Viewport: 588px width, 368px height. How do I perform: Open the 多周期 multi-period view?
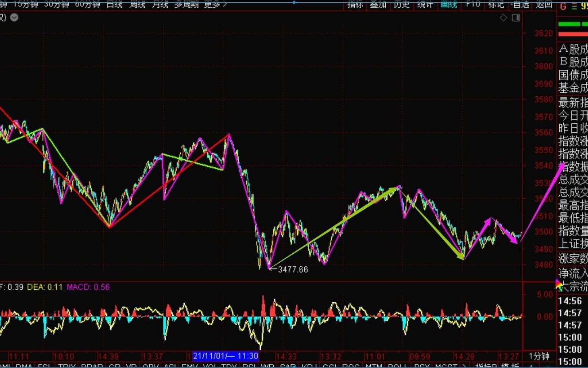[186, 4]
